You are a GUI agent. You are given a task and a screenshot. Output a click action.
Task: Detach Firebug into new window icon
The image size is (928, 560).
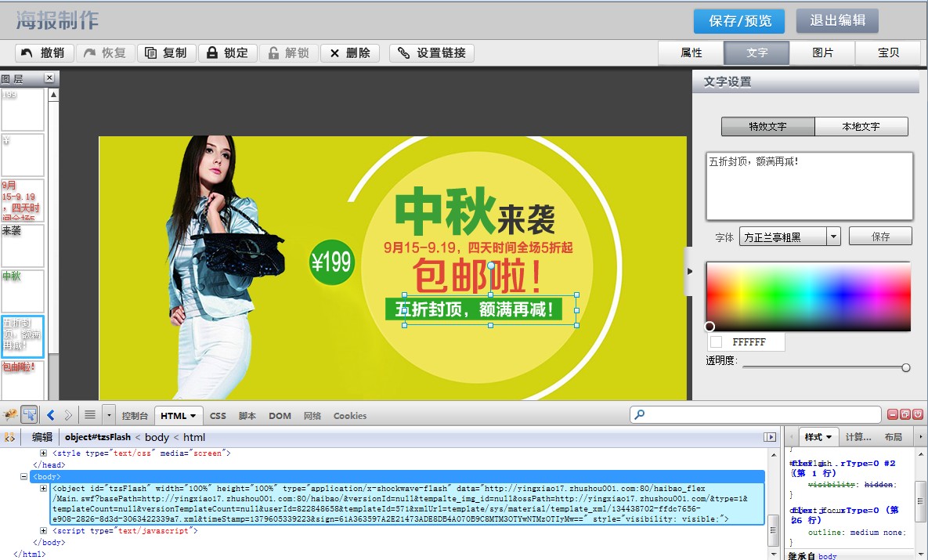[x=905, y=415]
